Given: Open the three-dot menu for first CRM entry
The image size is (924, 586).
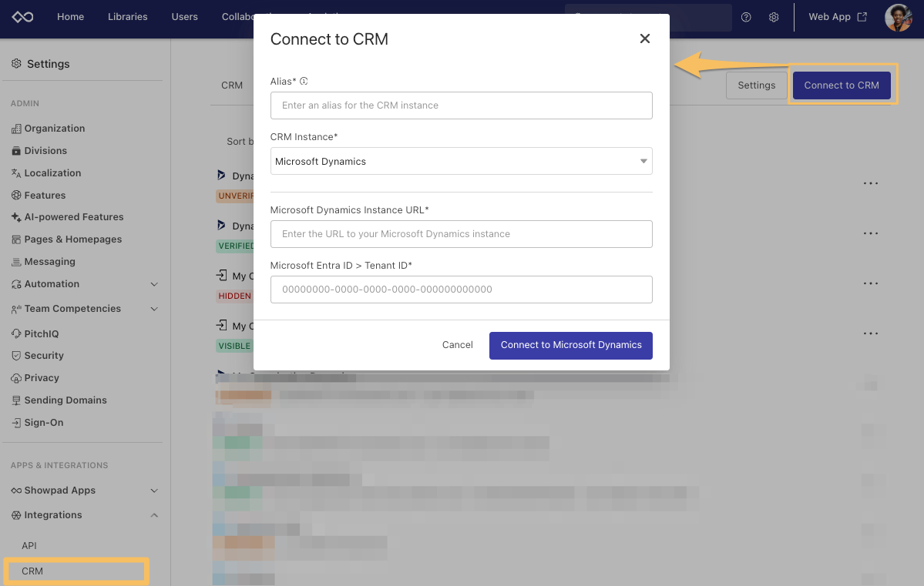Looking at the screenshot, I should (871, 183).
